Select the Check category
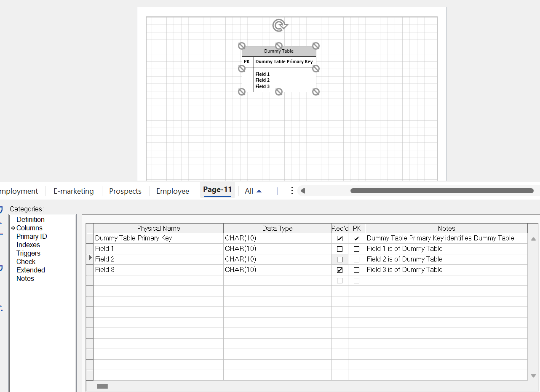540x392 pixels. (x=26, y=261)
